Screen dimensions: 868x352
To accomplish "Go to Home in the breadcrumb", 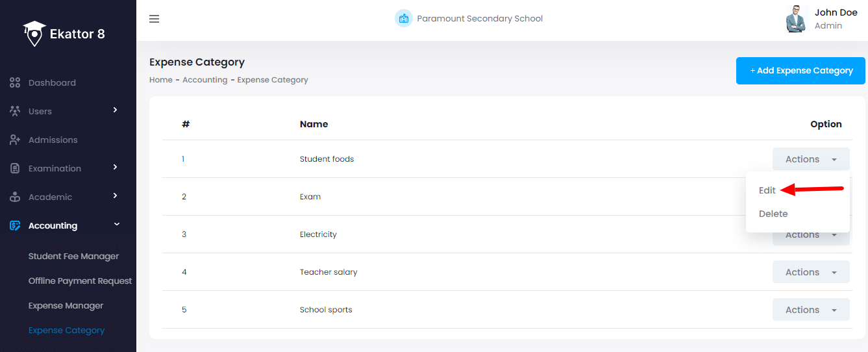I will point(160,80).
